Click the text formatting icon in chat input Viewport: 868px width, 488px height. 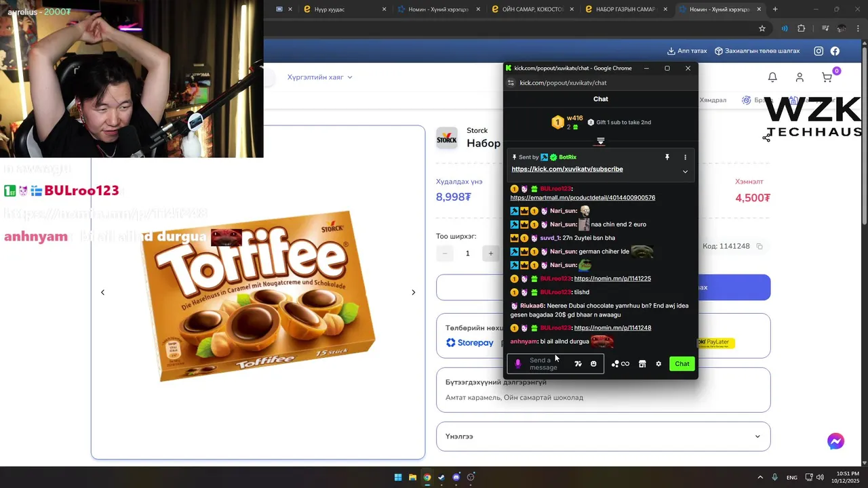pyautogui.click(x=578, y=364)
